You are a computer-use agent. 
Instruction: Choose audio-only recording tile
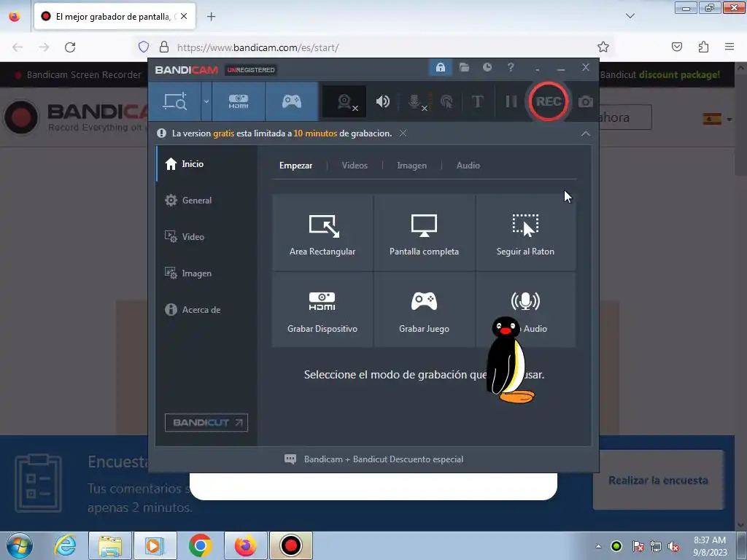525,310
